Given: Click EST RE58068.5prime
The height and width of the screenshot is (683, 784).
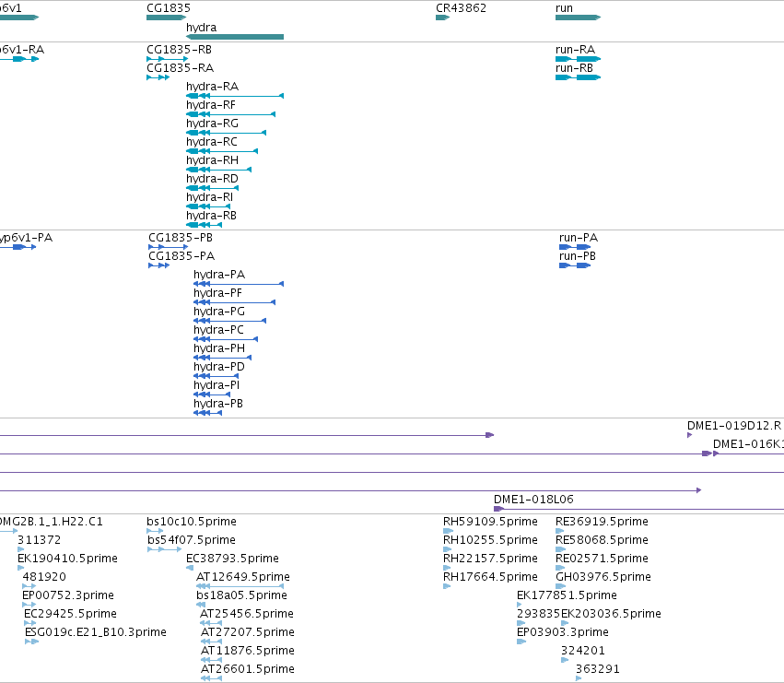Looking at the screenshot, I should tap(602, 540).
